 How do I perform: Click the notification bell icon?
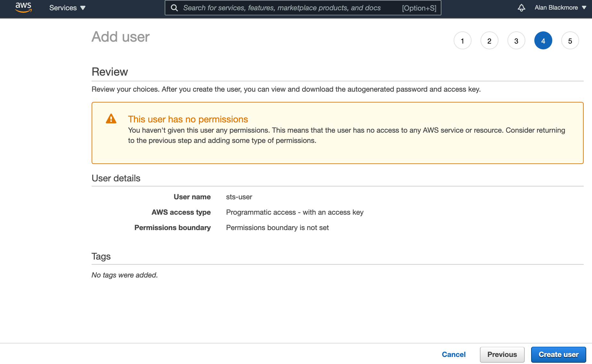522,8
